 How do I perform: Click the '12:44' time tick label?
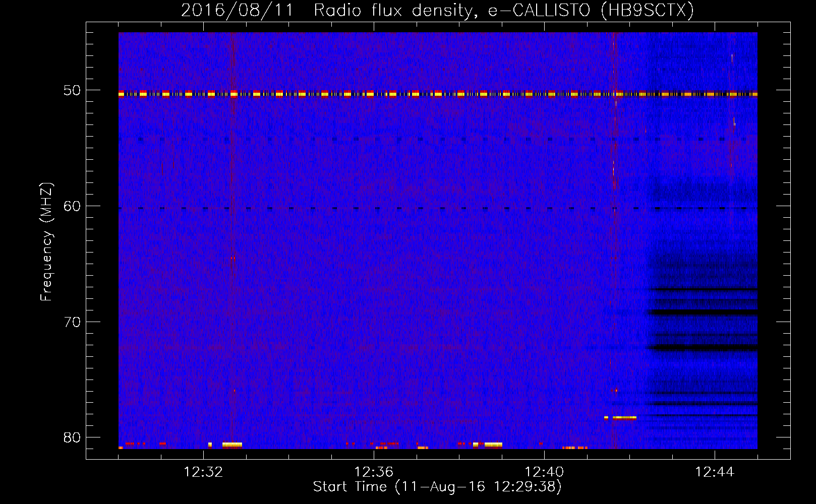(715, 472)
